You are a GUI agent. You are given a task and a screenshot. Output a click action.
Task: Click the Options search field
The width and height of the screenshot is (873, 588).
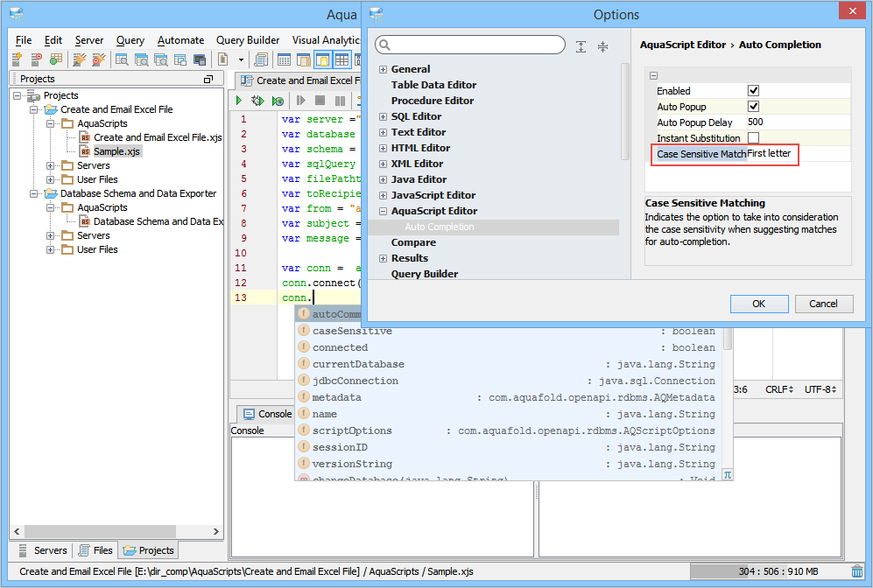click(470, 45)
